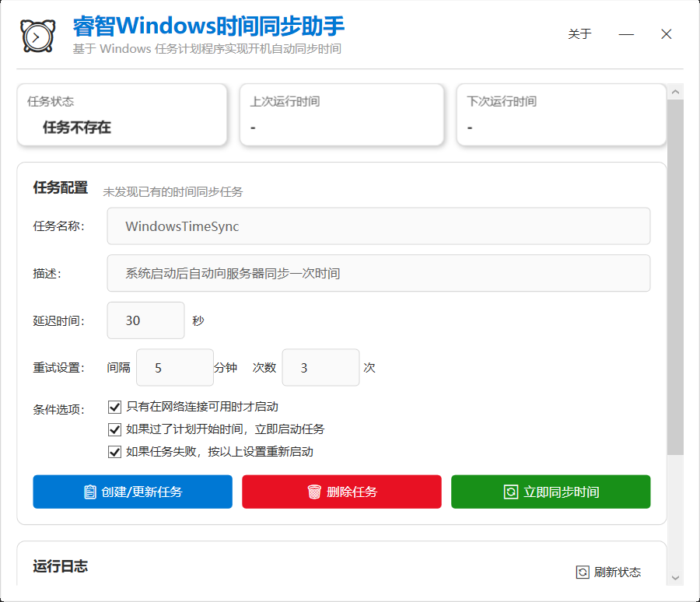700x602 pixels.
Task: Open the 关于 about menu
Action: coord(579,34)
